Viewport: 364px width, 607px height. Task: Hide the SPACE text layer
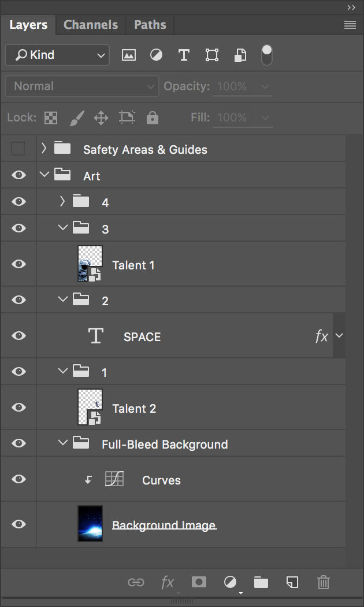coord(18,336)
